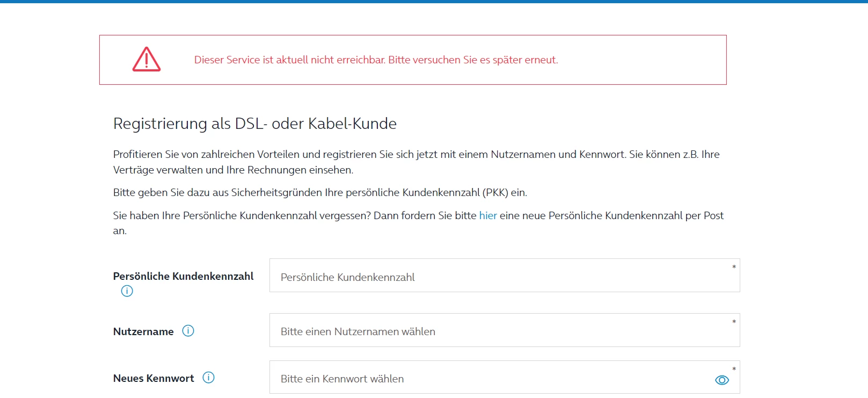The image size is (868, 398).
Task: Click the Sicherheitsgründen instruction sentence
Action: point(320,192)
